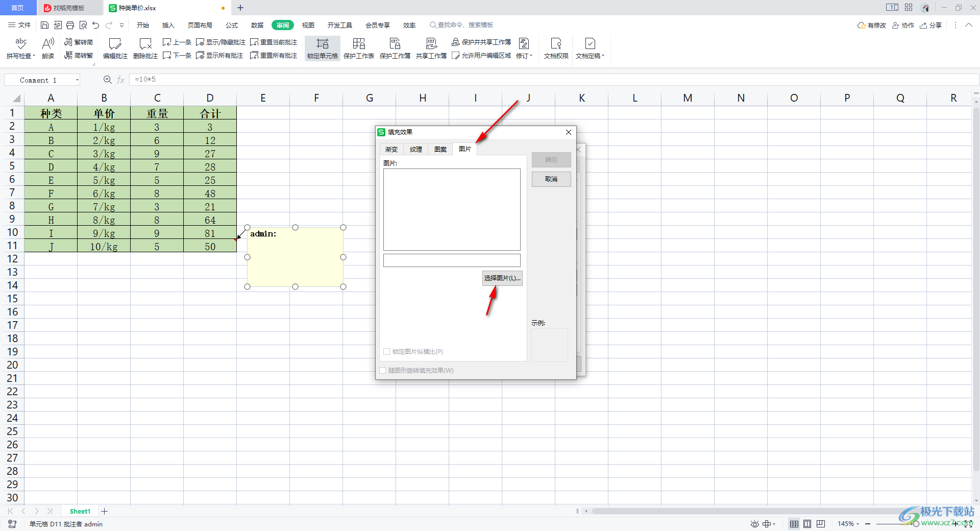The width and height of the screenshot is (980, 531).
Task: Click Protect and Share Workbook (保护并共享工作簿)
Action: click(481, 42)
